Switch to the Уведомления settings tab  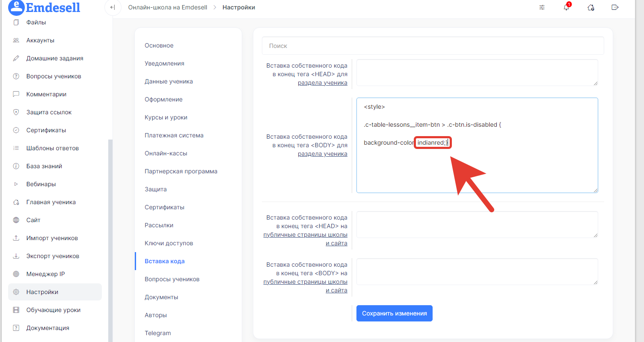(x=164, y=63)
